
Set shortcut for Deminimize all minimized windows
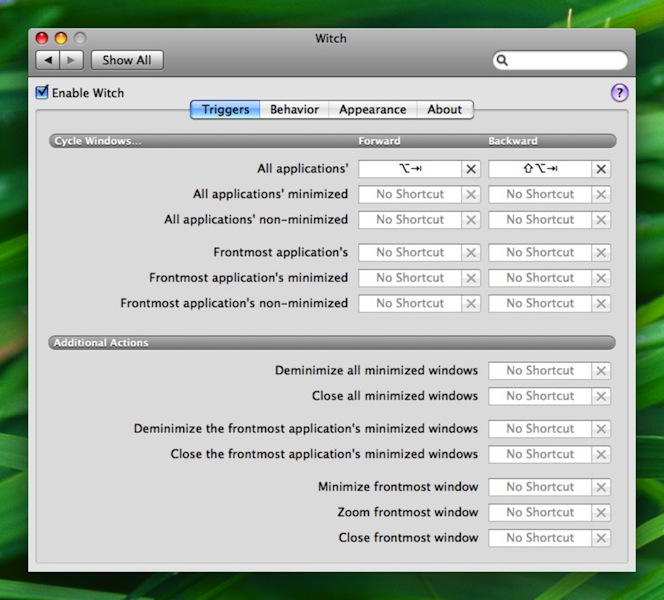(540, 371)
